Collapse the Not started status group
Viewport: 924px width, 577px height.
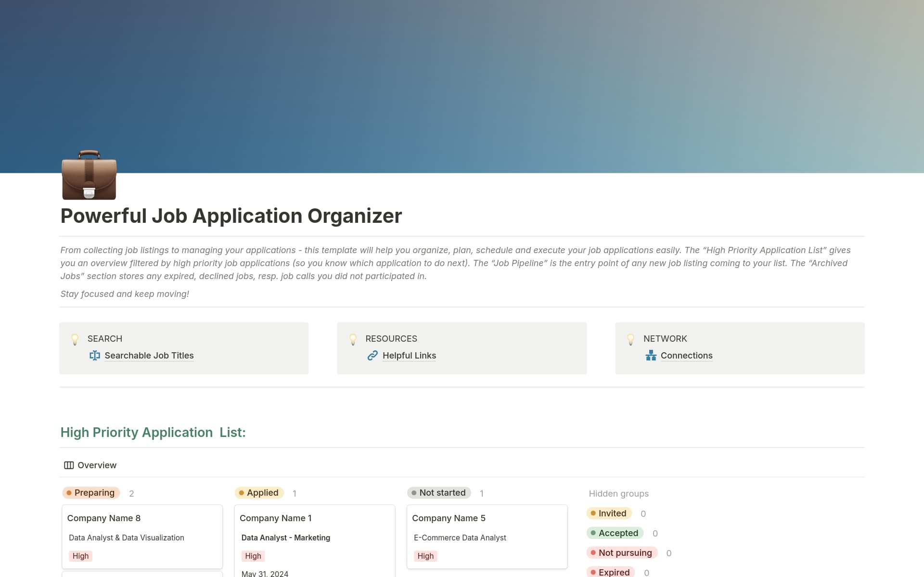coord(438,492)
